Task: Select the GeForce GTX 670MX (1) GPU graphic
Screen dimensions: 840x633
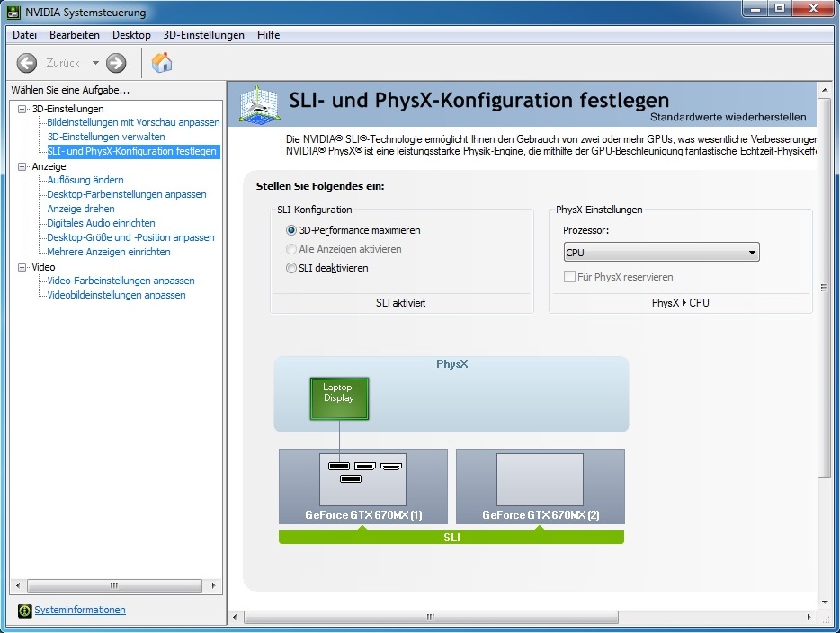Action: [363, 486]
